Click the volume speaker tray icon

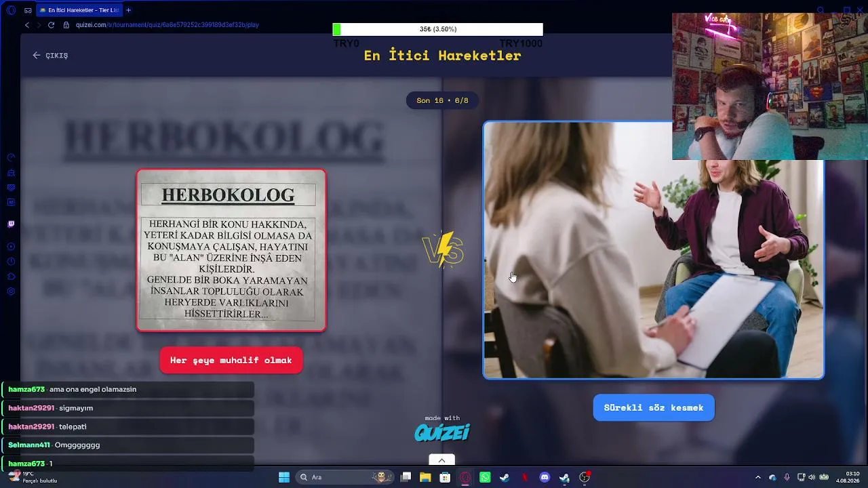pos(812,477)
